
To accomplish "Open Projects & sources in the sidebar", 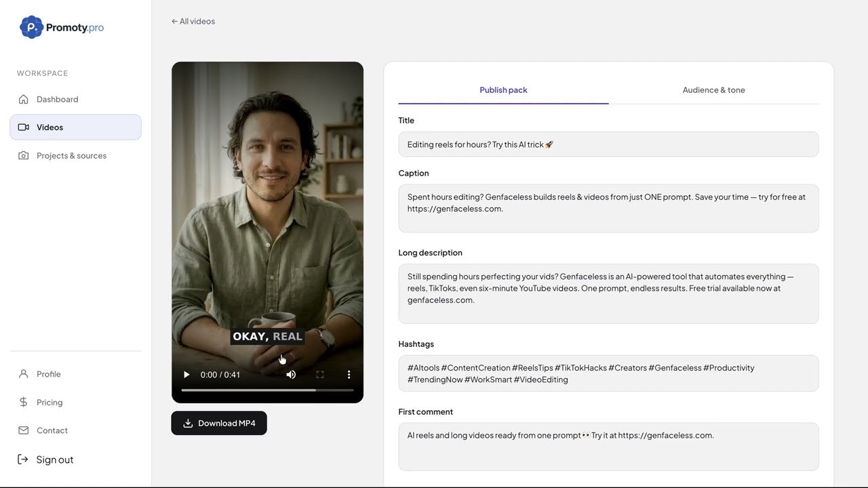I will pos(75,155).
